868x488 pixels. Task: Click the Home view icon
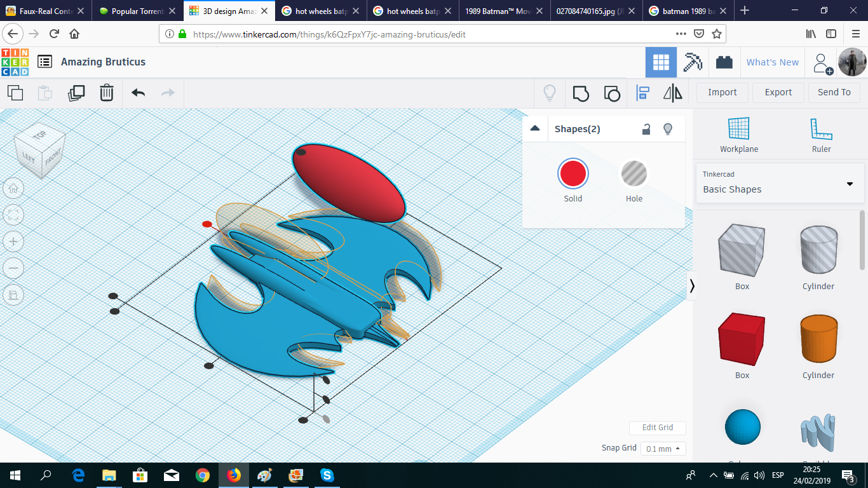point(13,188)
